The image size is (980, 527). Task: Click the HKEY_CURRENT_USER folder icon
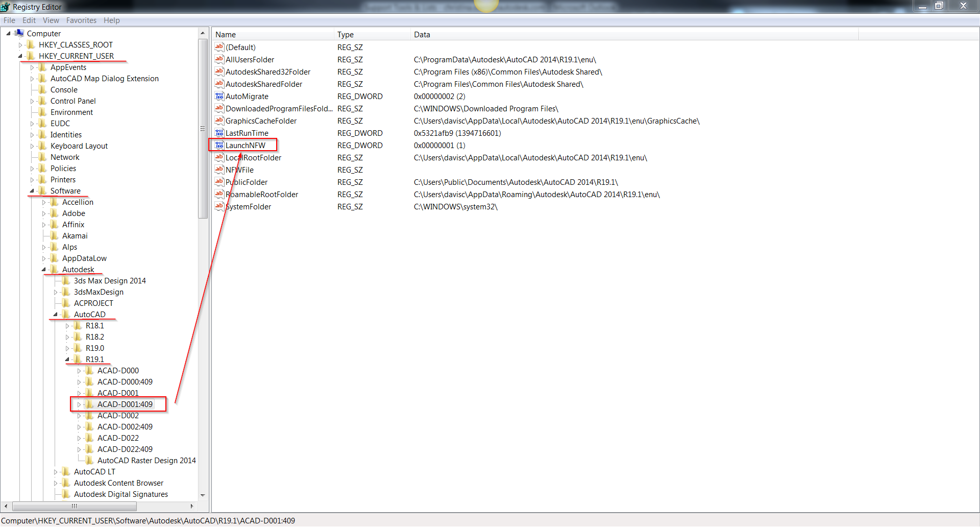click(31, 56)
